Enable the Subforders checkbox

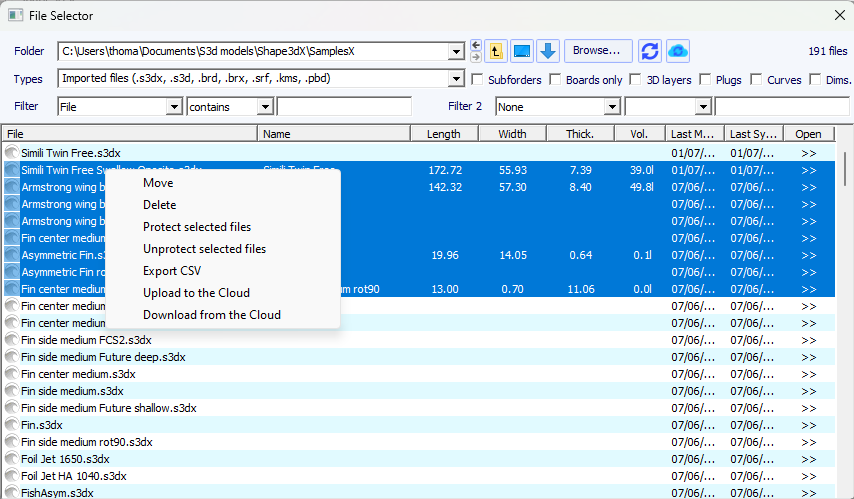pyautogui.click(x=478, y=79)
